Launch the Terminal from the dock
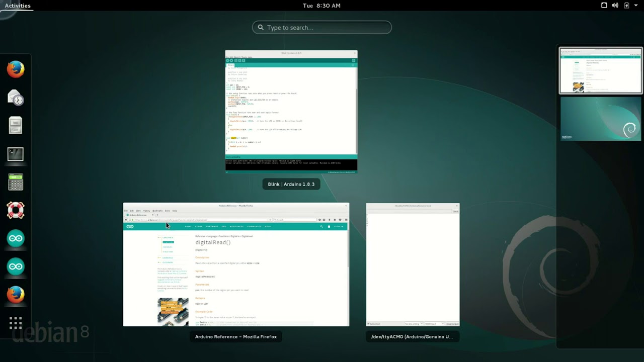644x362 pixels. pos(16,154)
